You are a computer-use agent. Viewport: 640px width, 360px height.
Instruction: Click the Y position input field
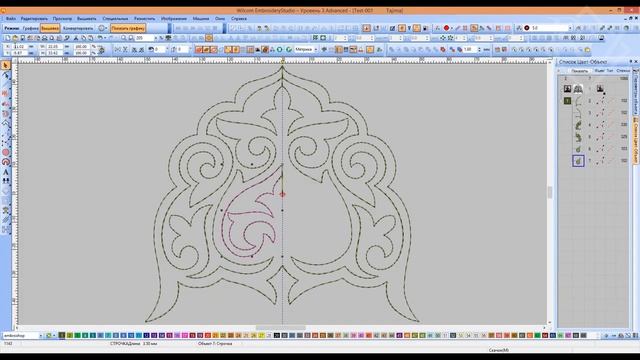coord(20,53)
